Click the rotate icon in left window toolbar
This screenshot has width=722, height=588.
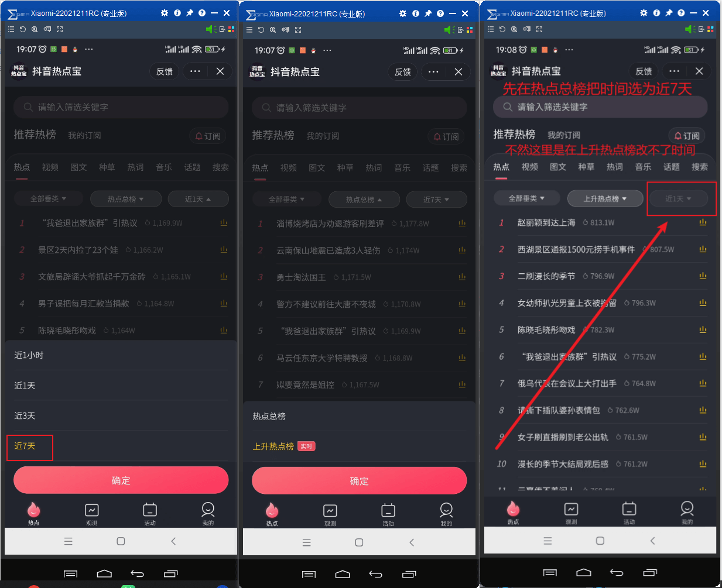[23, 29]
